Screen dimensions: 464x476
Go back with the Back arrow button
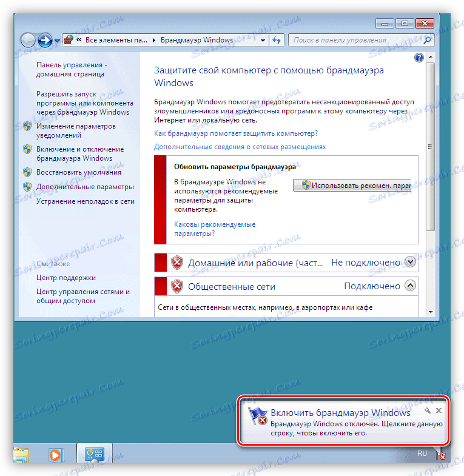(x=29, y=40)
